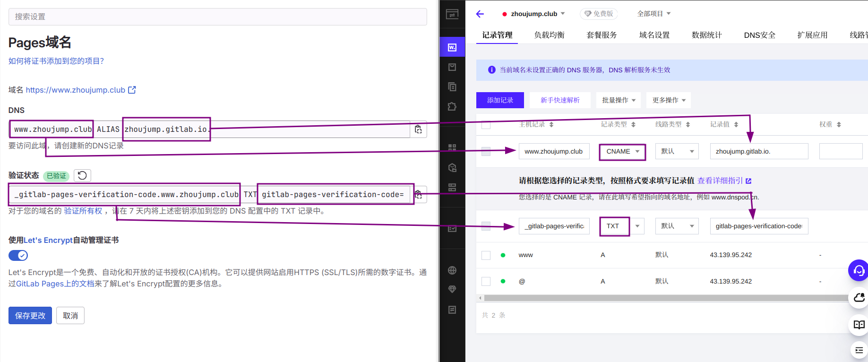Open the book documentation floating button
The width and height of the screenshot is (868, 362).
[x=859, y=325]
